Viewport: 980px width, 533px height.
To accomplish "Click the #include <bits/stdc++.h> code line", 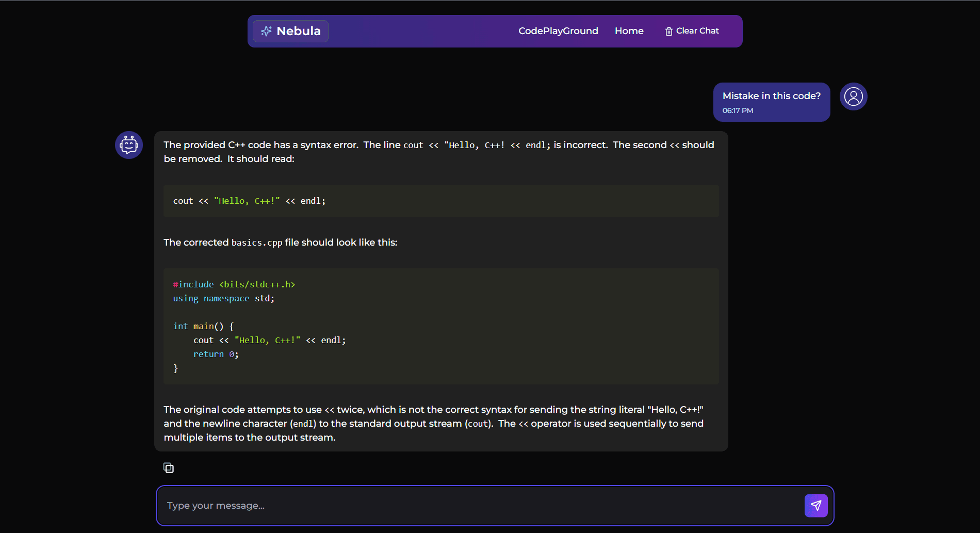I will coord(234,284).
